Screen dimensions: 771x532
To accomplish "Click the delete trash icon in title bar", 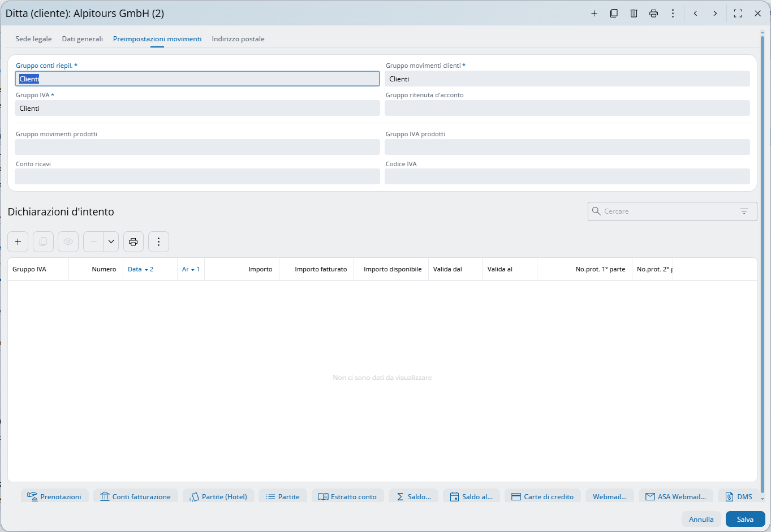I will pos(634,14).
